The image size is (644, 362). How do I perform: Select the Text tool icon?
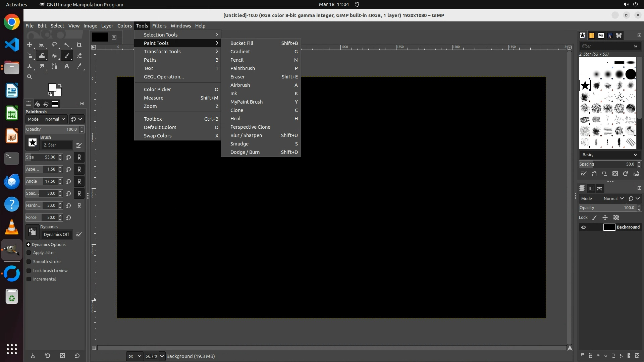tap(67, 66)
